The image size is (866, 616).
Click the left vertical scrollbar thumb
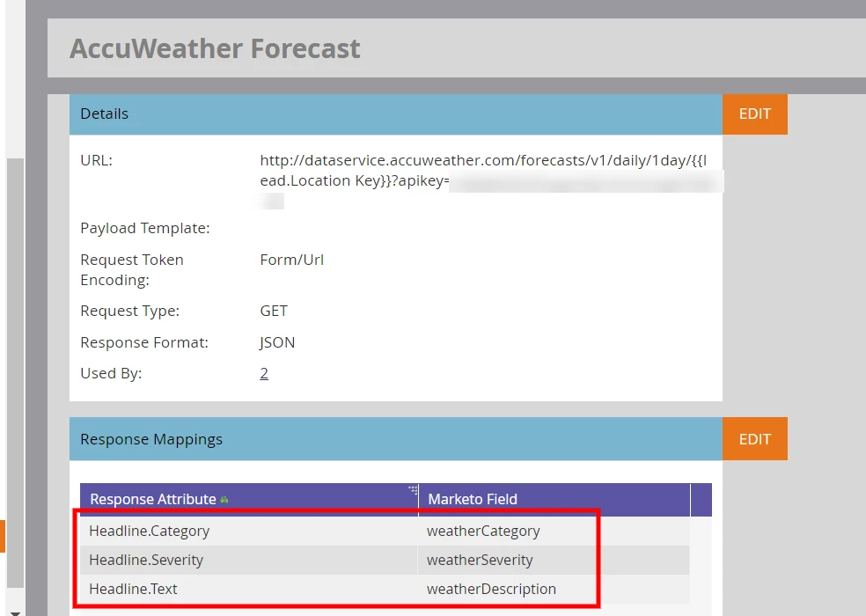(x=16, y=373)
